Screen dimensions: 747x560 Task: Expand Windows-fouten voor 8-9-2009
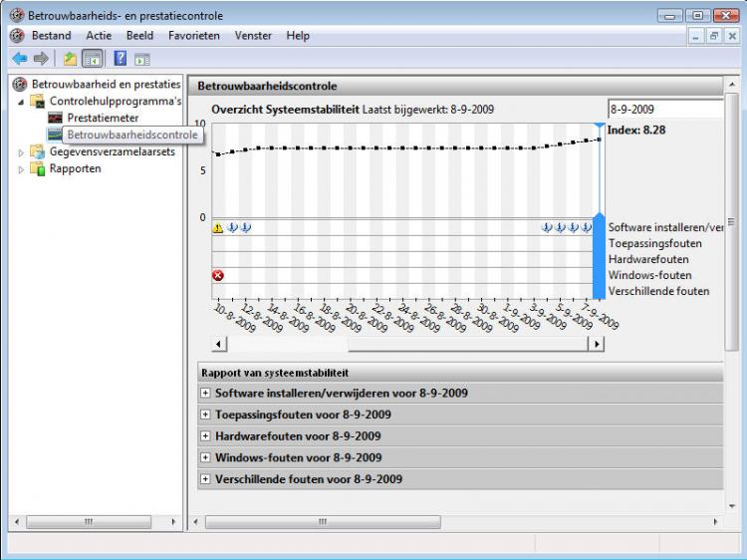205,457
